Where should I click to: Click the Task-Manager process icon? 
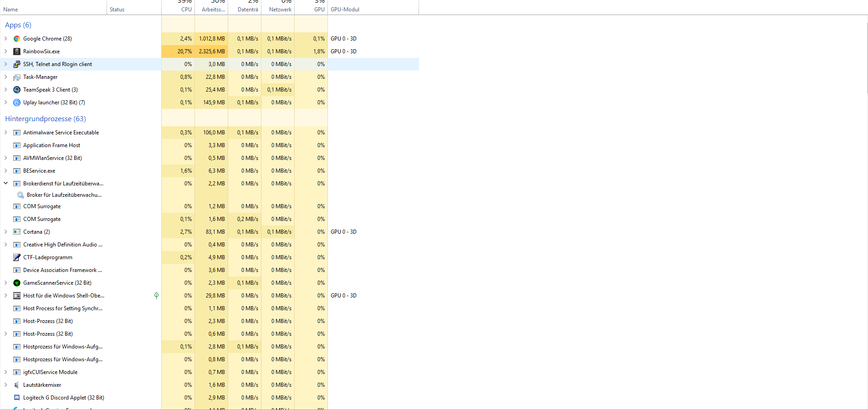pos(17,77)
